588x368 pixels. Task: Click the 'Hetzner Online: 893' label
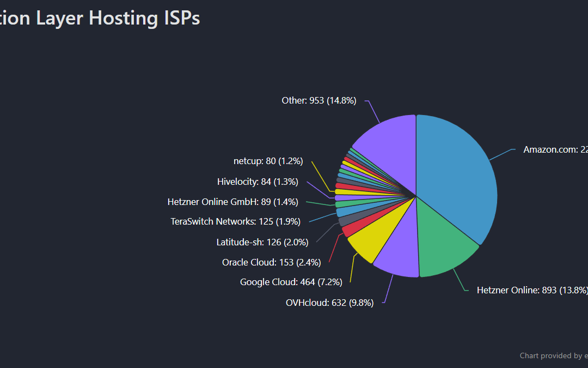531,290
